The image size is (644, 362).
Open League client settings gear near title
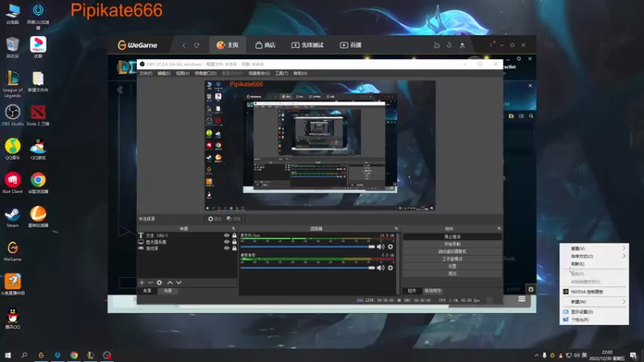click(x=518, y=59)
